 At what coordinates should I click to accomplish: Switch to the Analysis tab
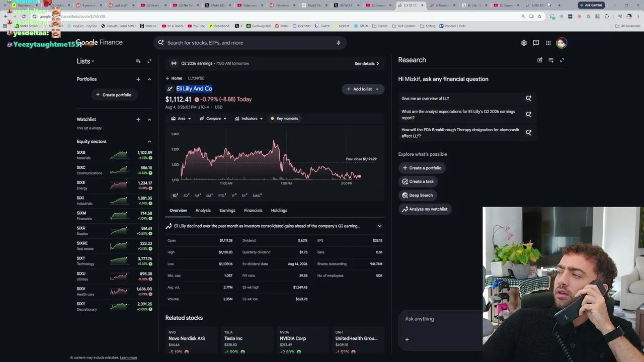pos(203,211)
